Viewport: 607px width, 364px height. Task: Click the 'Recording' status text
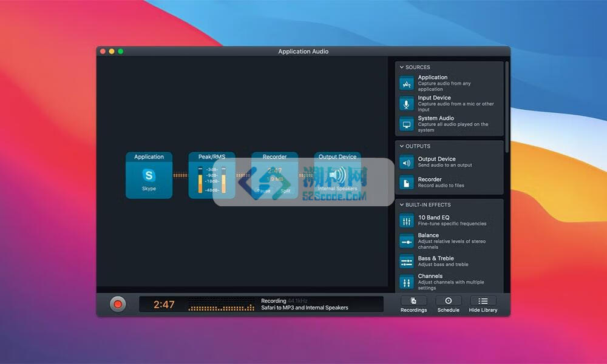[x=273, y=301]
